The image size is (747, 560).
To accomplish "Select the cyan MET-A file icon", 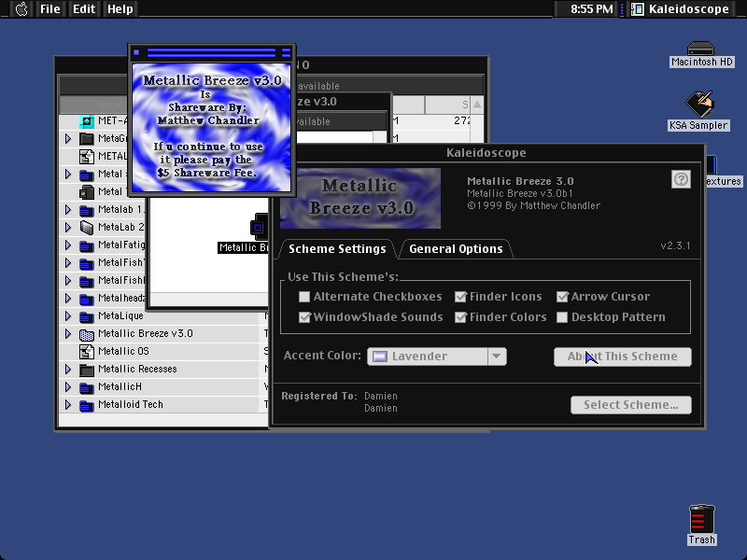I will click(86, 121).
